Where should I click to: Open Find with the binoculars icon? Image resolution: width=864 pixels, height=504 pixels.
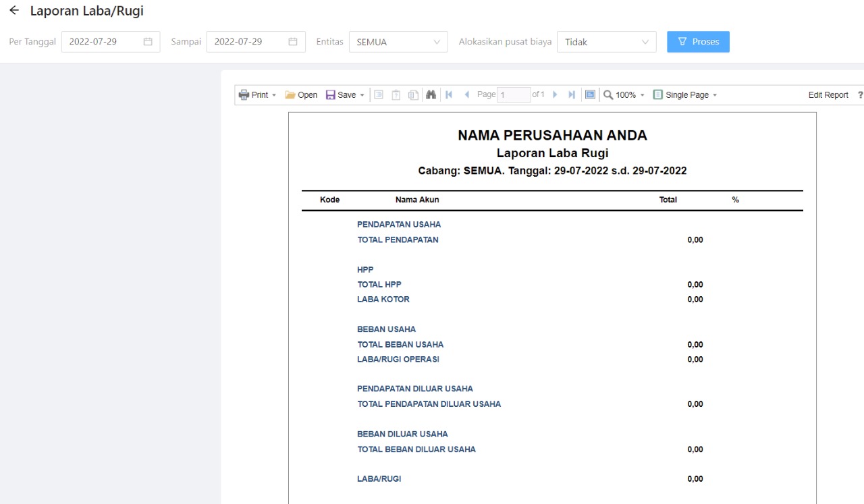pyautogui.click(x=431, y=95)
